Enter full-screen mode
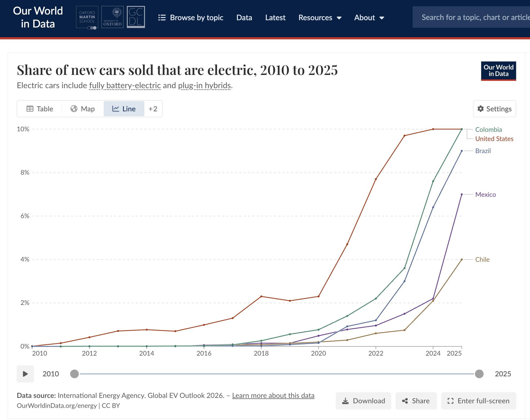This screenshot has height=420, width=530. (x=478, y=401)
